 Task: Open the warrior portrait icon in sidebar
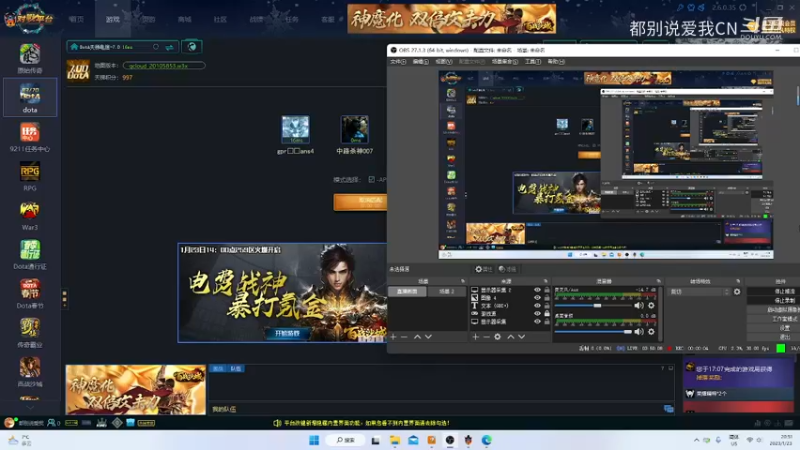pos(30,367)
